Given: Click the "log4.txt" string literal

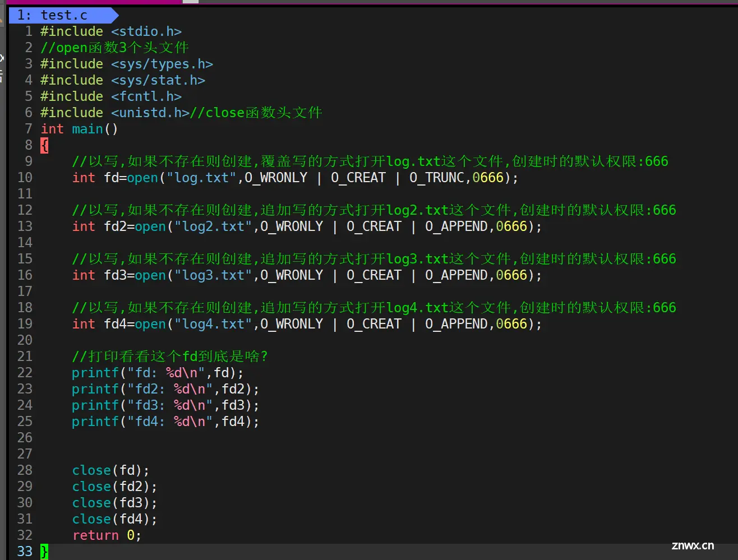Looking at the screenshot, I should click(213, 324).
